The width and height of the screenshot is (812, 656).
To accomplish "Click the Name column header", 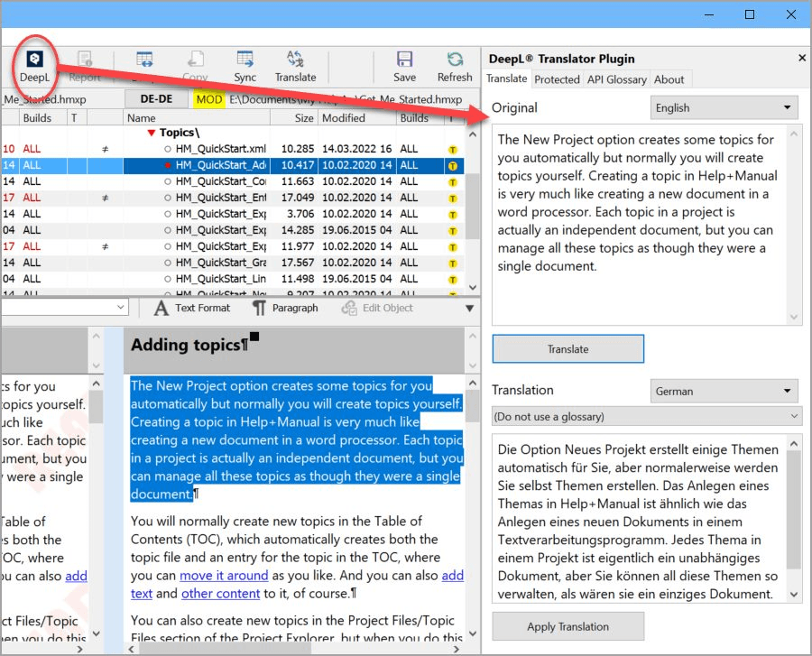I will [197, 117].
